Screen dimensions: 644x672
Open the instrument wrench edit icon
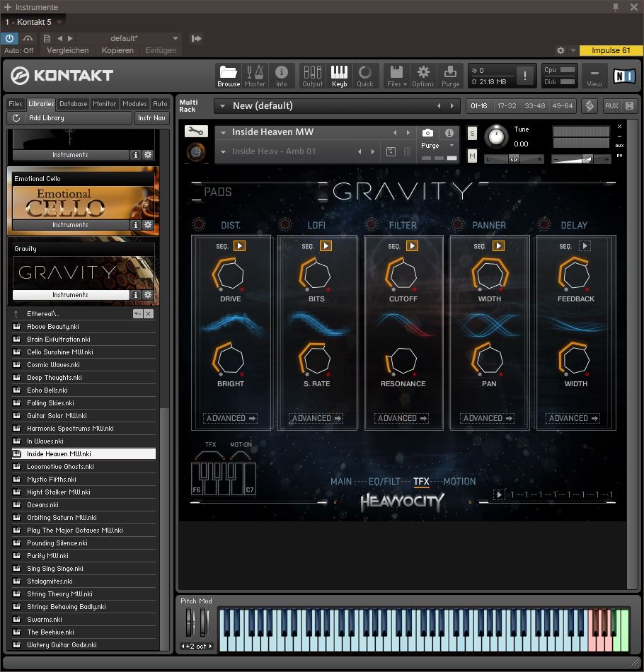click(x=196, y=131)
